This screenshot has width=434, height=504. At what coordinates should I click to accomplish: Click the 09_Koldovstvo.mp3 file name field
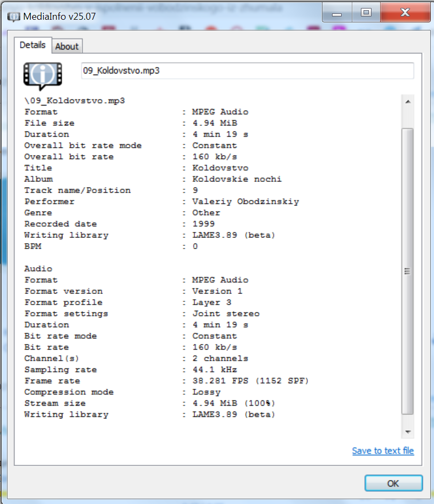(247, 70)
